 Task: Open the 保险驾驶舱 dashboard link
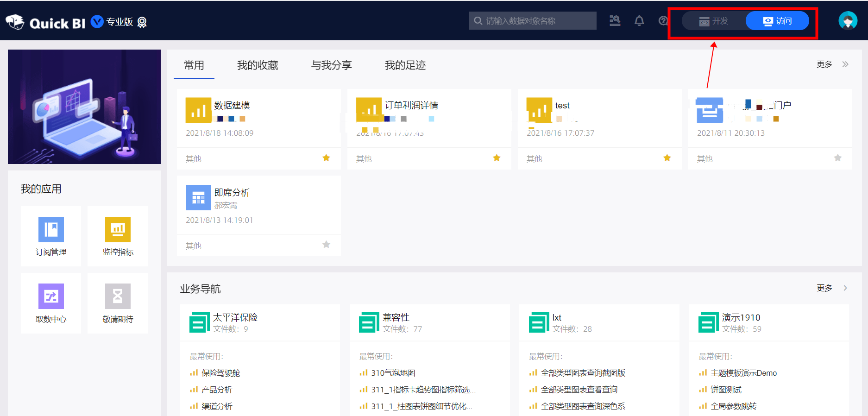click(220, 373)
